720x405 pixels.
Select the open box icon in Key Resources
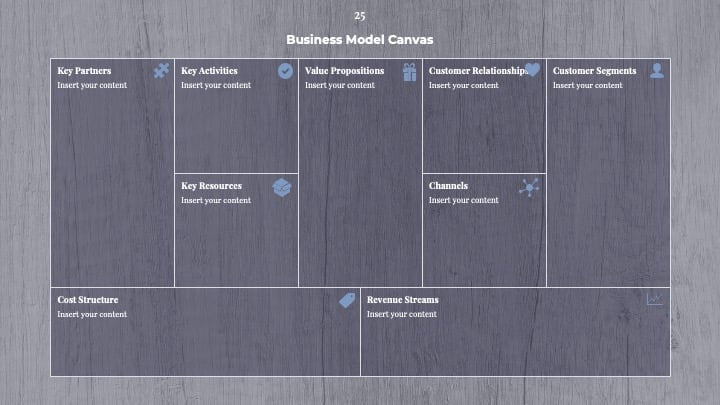tap(282, 187)
